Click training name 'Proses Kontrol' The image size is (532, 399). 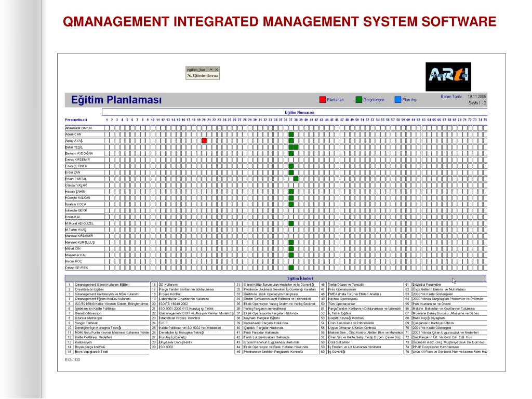pyautogui.click(x=170, y=294)
